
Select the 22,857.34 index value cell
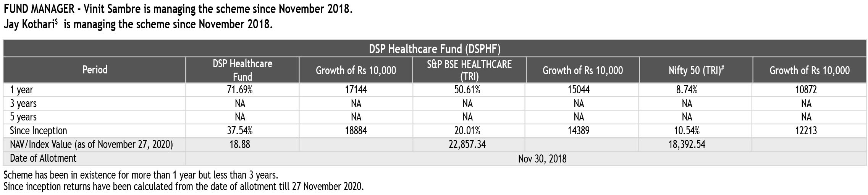tap(467, 145)
